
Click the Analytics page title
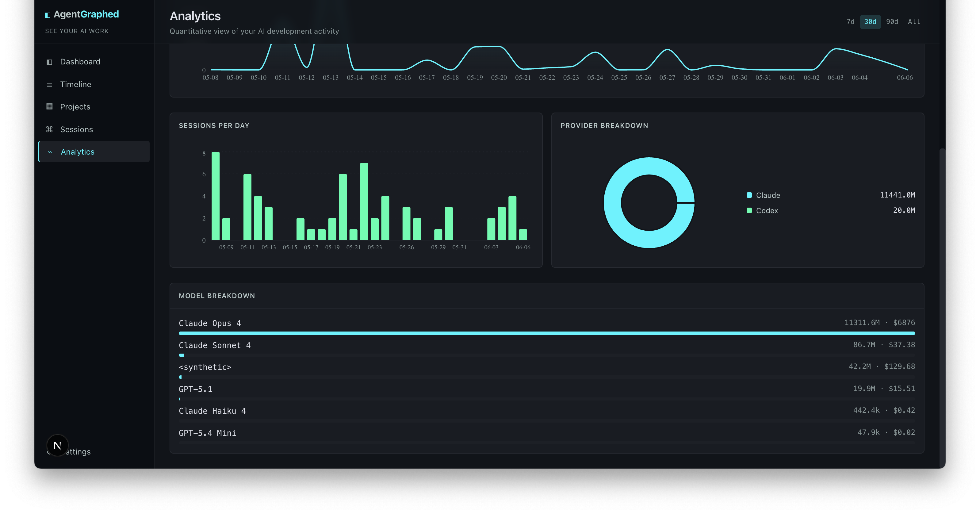point(195,16)
